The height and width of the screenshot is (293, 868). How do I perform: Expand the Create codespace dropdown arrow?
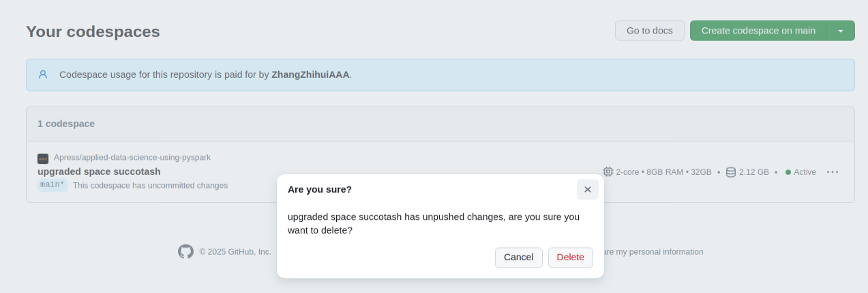[841, 31]
